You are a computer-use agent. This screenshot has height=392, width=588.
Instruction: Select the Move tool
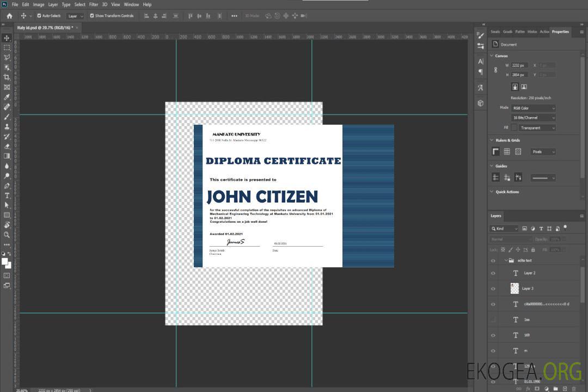pyautogui.click(x=7, y=38)
